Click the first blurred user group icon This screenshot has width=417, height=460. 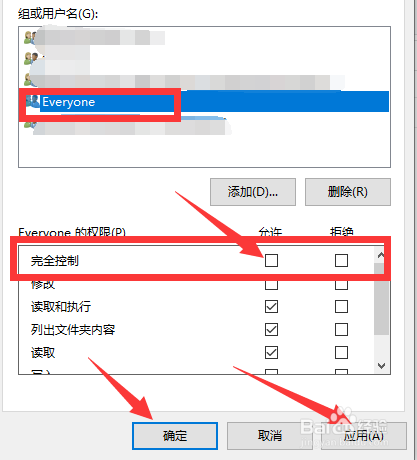coord(30,38)
